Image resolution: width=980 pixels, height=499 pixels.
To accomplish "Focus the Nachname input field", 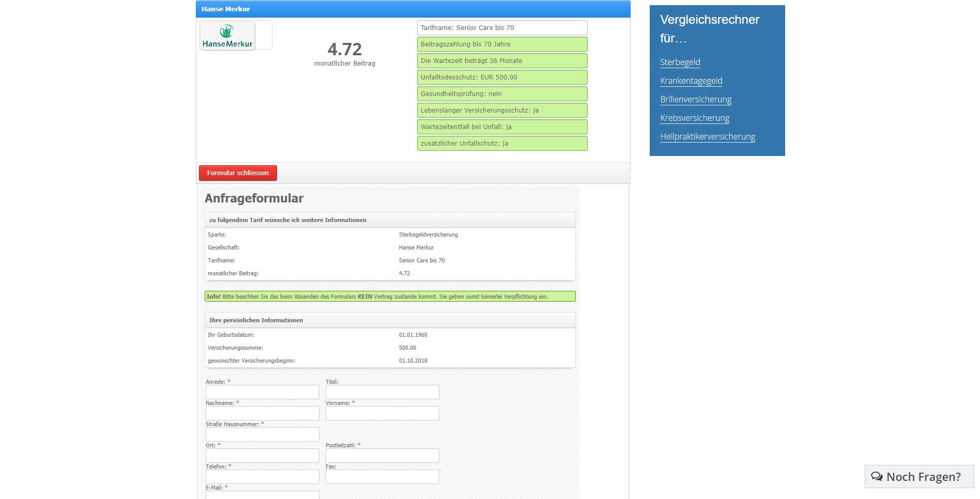I will pyautogui.click(x=263, y=413).
